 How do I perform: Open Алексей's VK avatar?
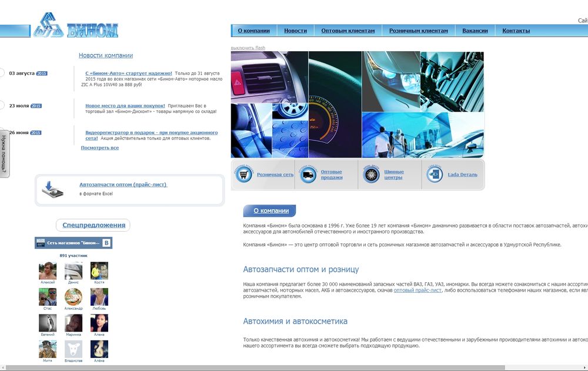pos(48,270)
